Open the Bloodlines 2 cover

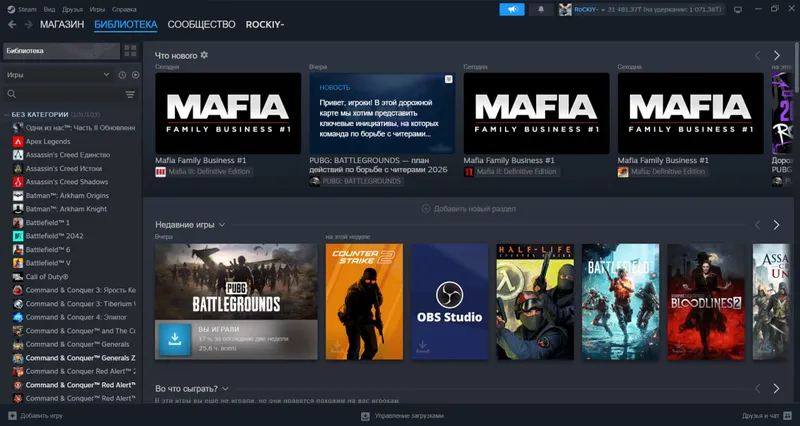706,302
